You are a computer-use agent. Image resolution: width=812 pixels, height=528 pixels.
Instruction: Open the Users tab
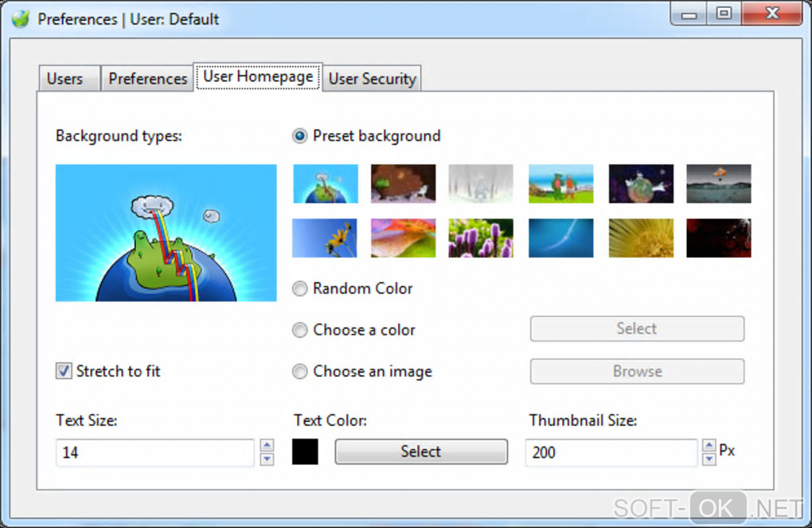(64, 79)
